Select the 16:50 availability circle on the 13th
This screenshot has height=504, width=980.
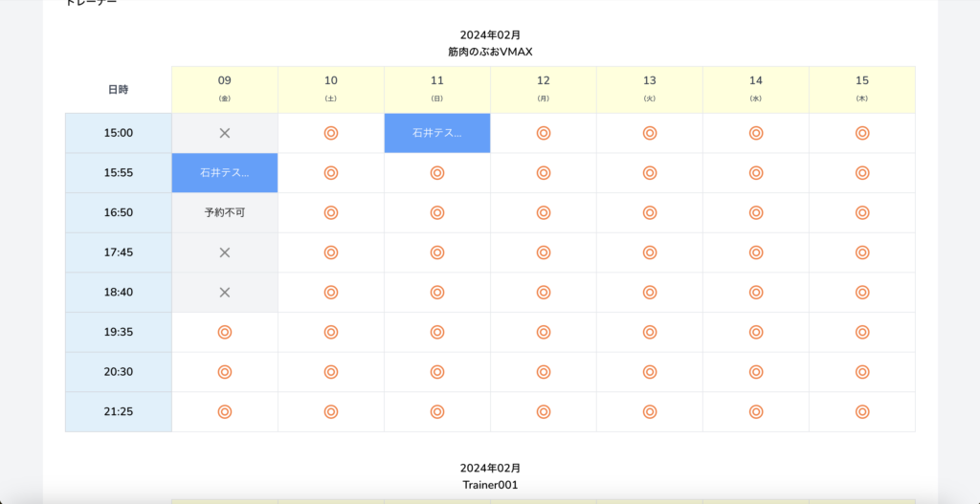click(x=650, y=212)
